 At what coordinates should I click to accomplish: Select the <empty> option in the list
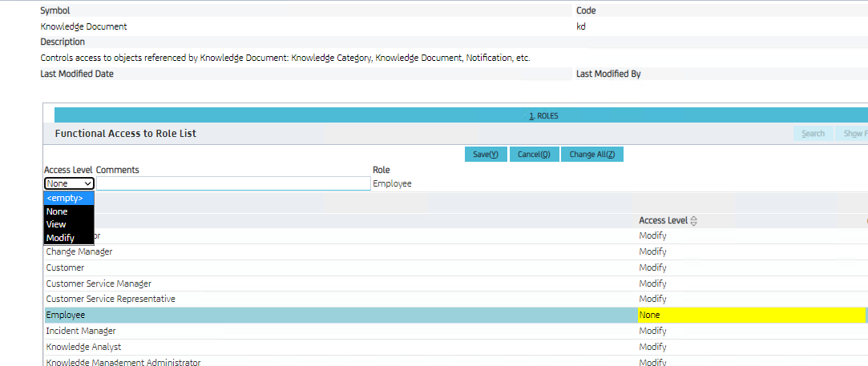tap(69, 198)
